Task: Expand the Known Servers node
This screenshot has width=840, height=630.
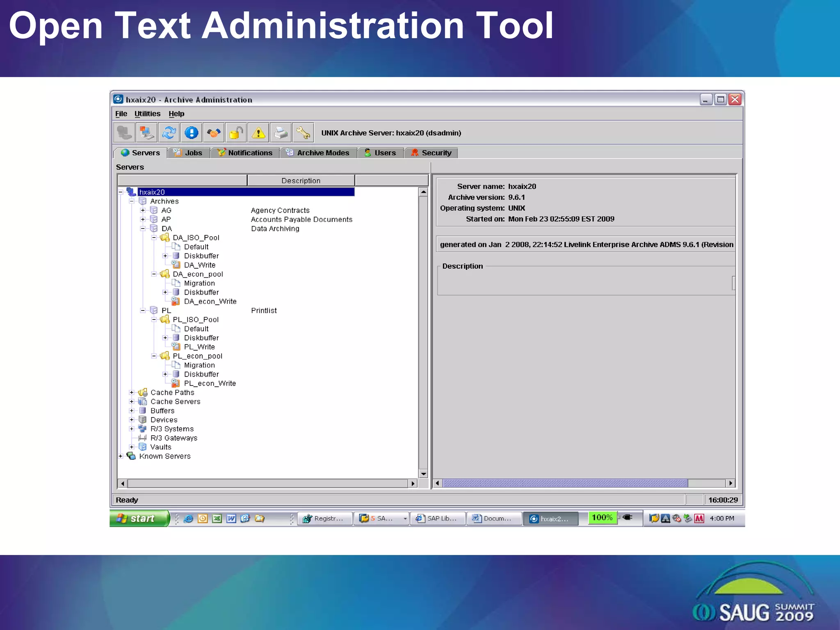Action: [121, 456]
